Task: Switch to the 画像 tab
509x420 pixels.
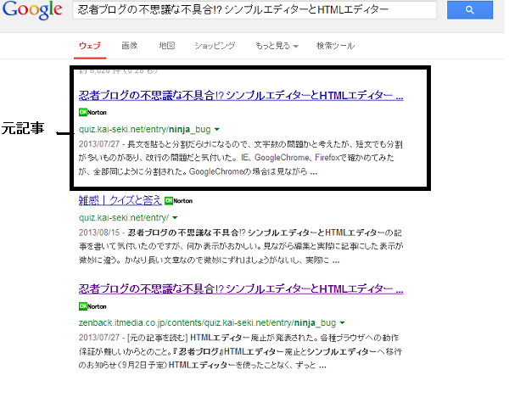Action: coord(130,46)
